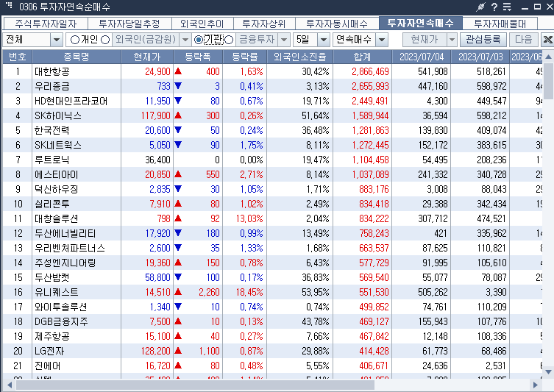Switch to the 외국인추이 tab
This screenshot has width=554, height=392.
202,24
